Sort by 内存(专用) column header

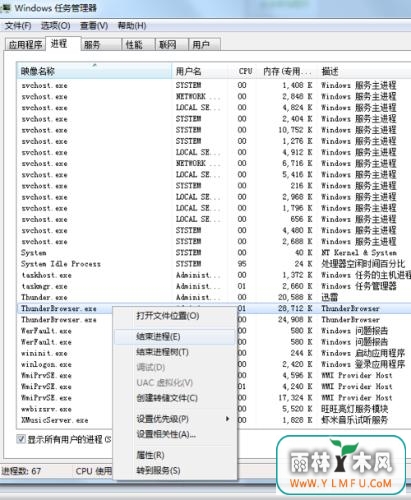tap(287, 71)
